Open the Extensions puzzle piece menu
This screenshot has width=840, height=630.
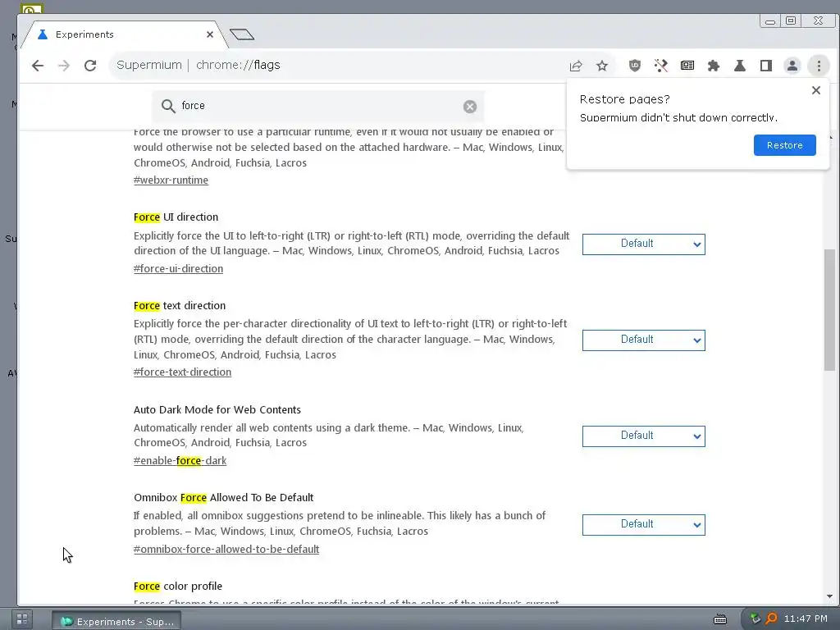(x=714, y=66)
